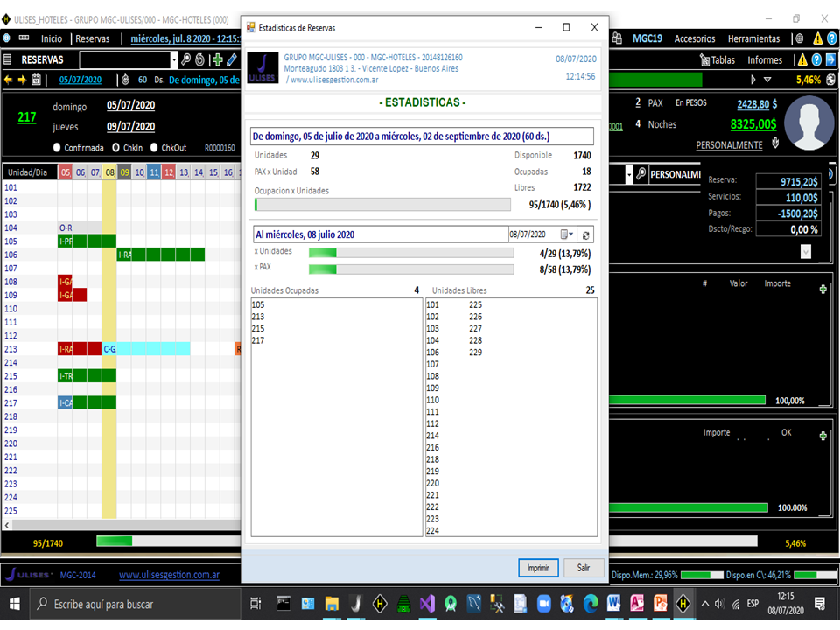Click the yellow warning triangle near Informes
Screen dimensions: 840x630
(802, 59)
